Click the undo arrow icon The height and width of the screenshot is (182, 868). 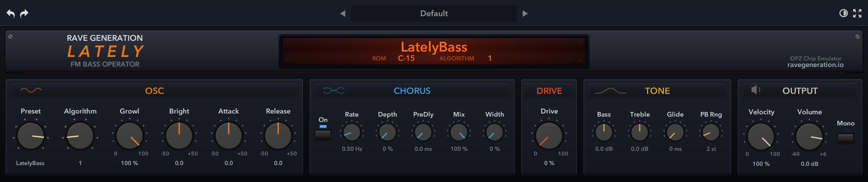click(x=11, y=13)
